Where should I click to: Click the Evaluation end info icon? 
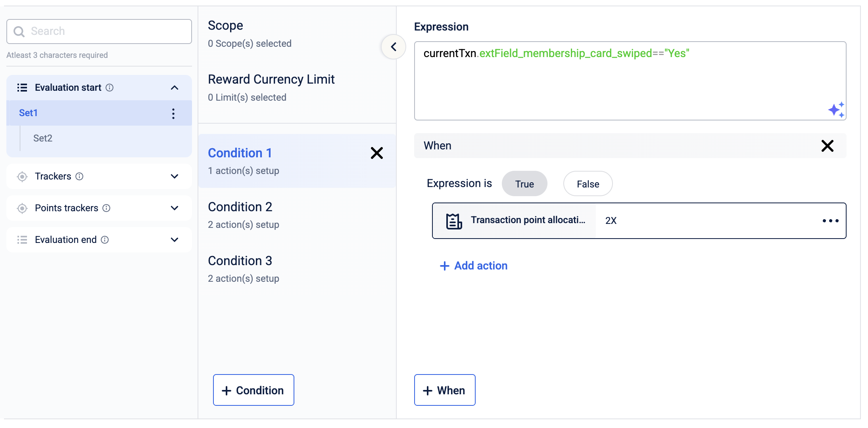[x=105, y=240]
